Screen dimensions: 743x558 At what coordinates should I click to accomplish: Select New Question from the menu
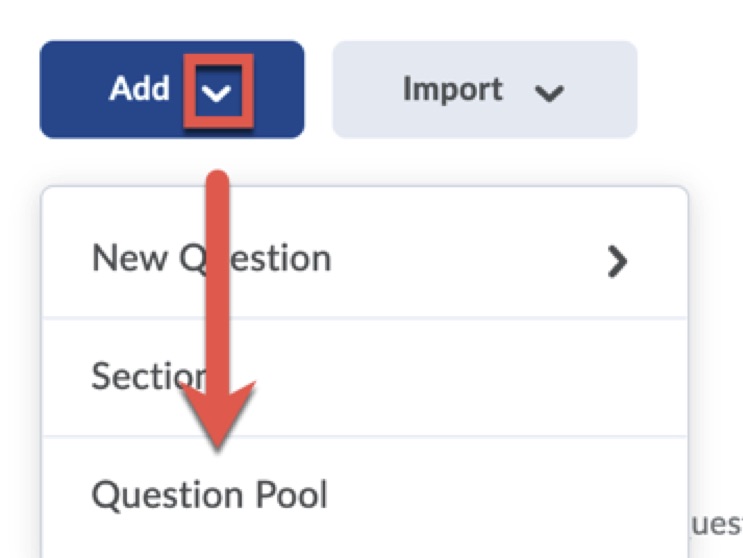click(211, 258)
